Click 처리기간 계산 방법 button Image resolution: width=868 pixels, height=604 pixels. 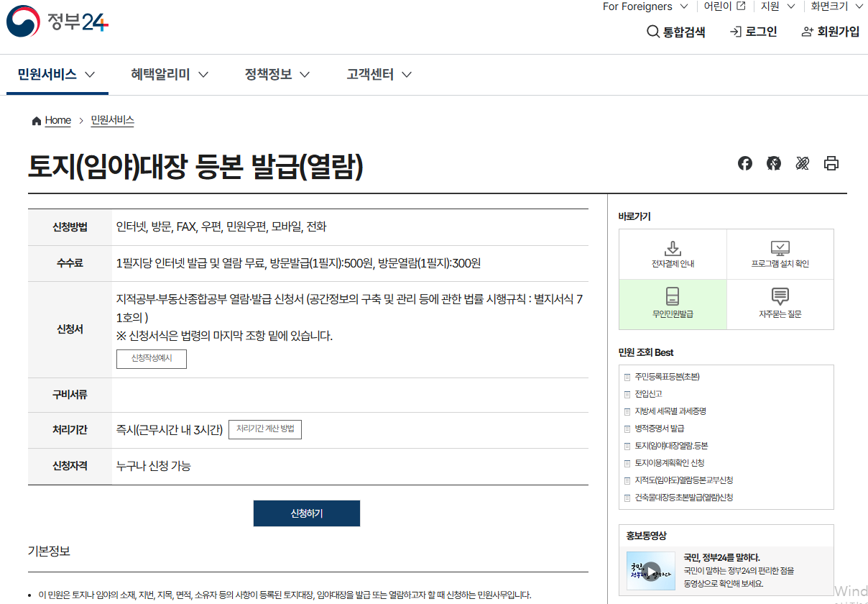pyautogui.click(x=265, y=429)
